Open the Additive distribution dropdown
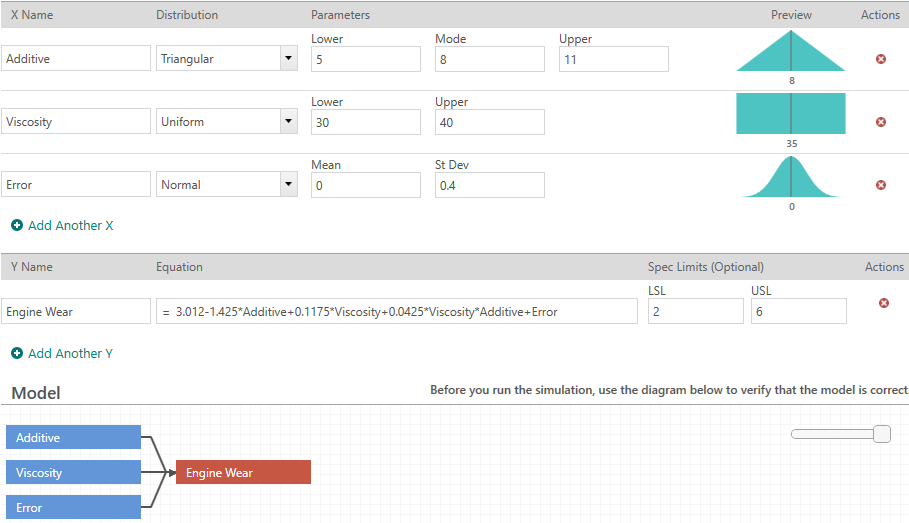This screenshot has height=523, width=909. coord(289,59)
